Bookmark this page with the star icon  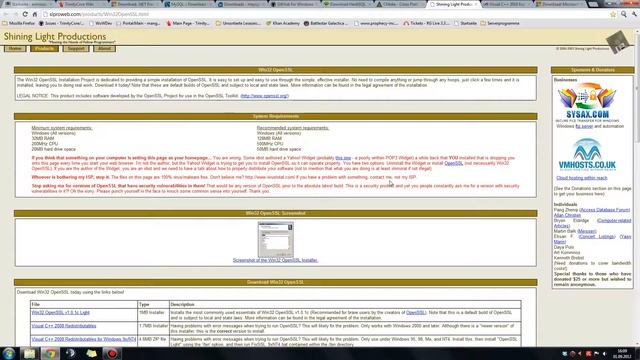pos(613,14)
